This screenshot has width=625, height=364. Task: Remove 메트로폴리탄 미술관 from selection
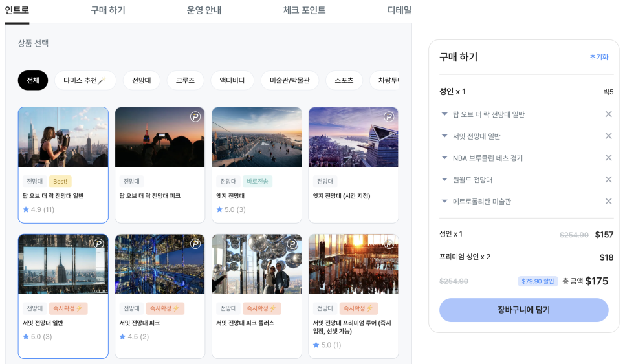(608, 201)
